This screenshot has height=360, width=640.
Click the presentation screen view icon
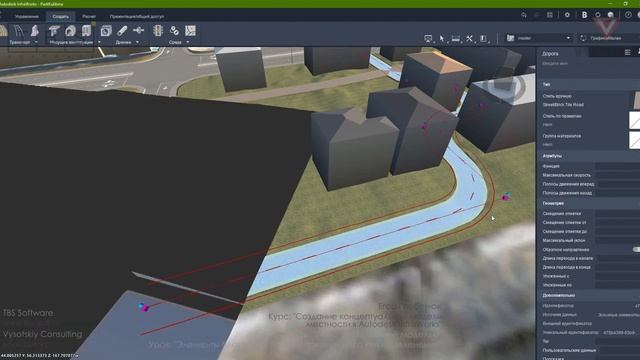coord(428,38)
